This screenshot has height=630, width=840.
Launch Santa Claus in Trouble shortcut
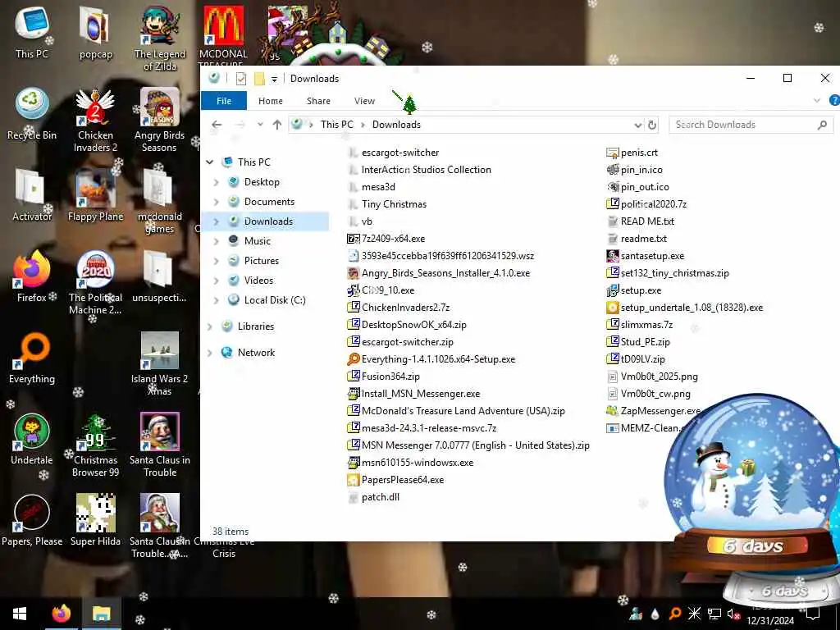click(x=160, y=445)
